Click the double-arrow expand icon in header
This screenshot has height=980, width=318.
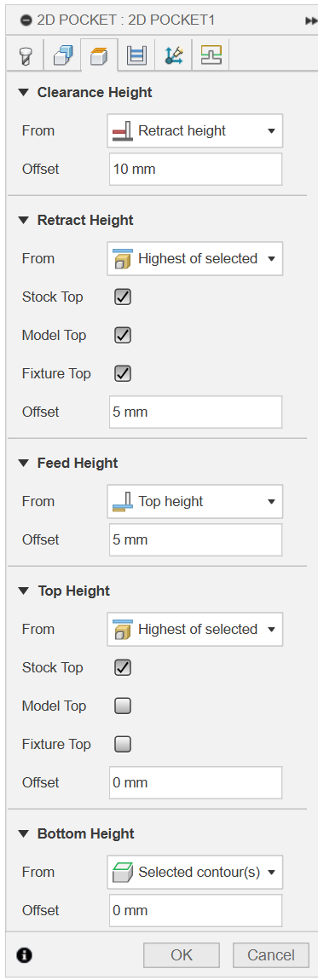[310, 20]
